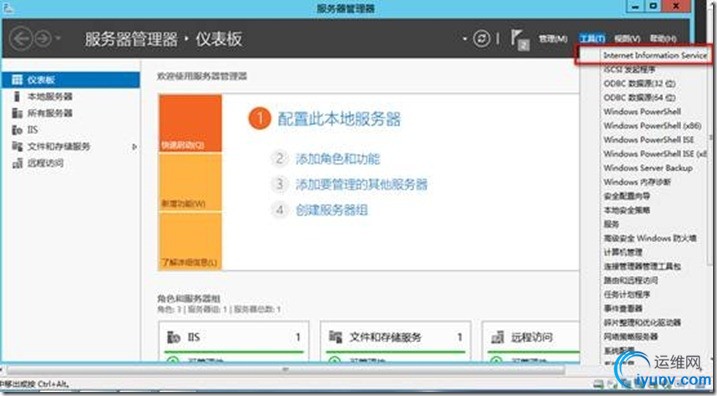Open the navigation history dropdown arrow
The width and height of the screenshot is (717, 396).
click(x=58, y=38)
